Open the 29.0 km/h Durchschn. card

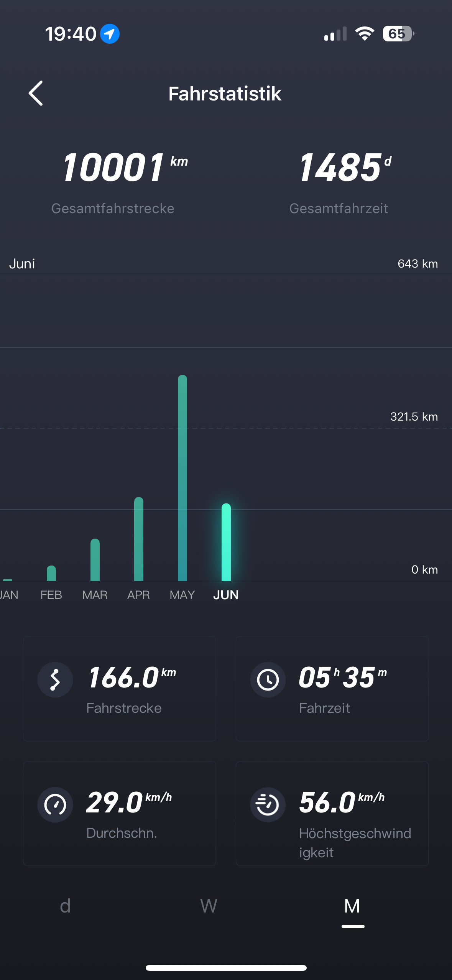pyautogui.click(x=120, y=813)
